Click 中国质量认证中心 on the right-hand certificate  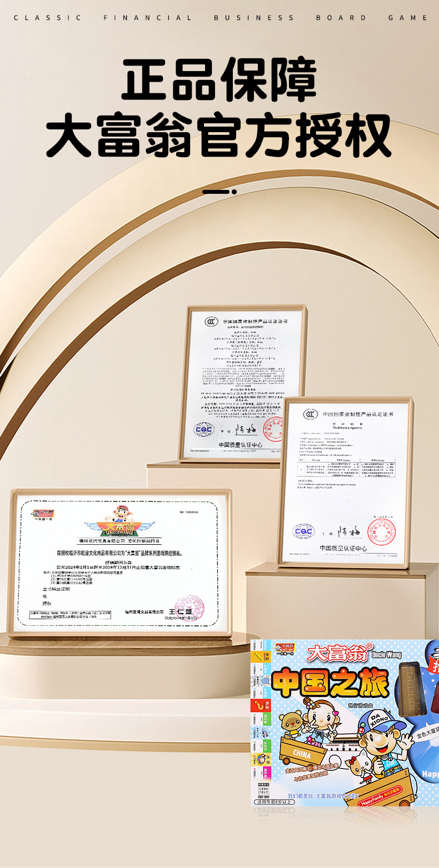click(x=343, y=549)
